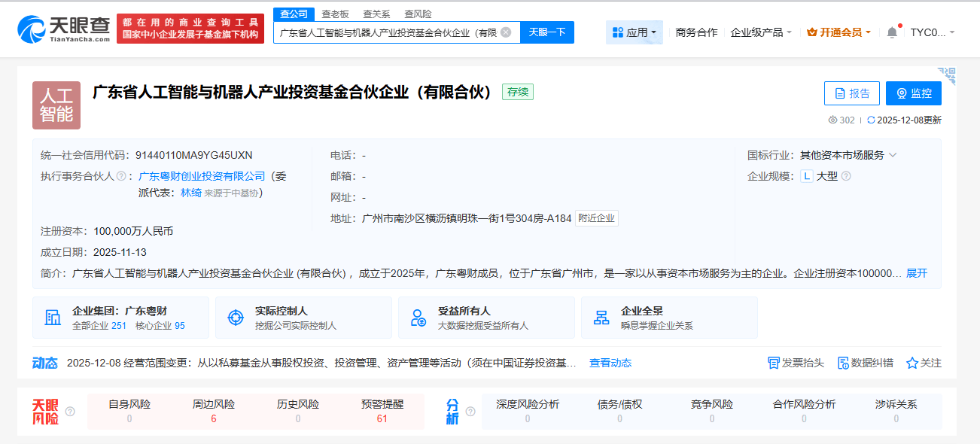The width and height of the screenshot is (980, 444).
Task: Open the 实际控制人 card
Action: tap(303, 318)
